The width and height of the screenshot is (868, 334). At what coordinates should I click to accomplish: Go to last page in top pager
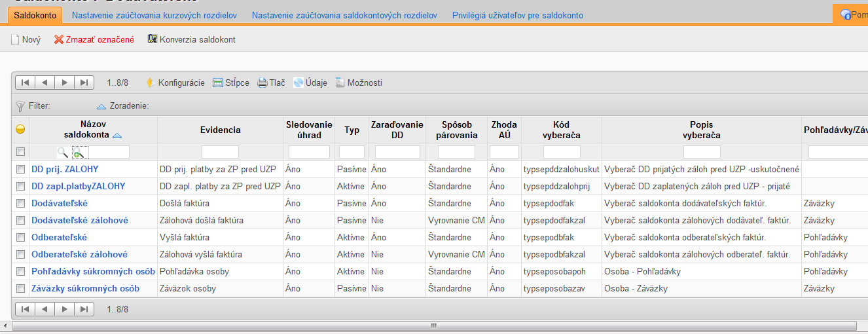point(84,83)
